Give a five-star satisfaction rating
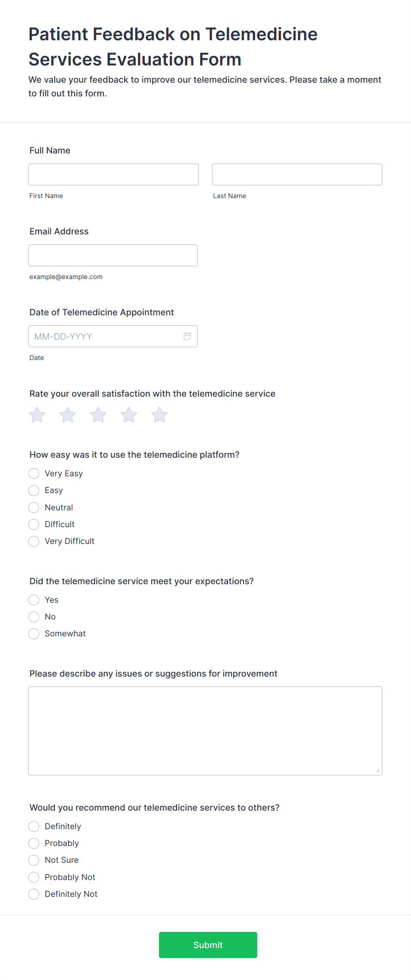Viewport: 411px width, 980px height. (x=159, y=415)
